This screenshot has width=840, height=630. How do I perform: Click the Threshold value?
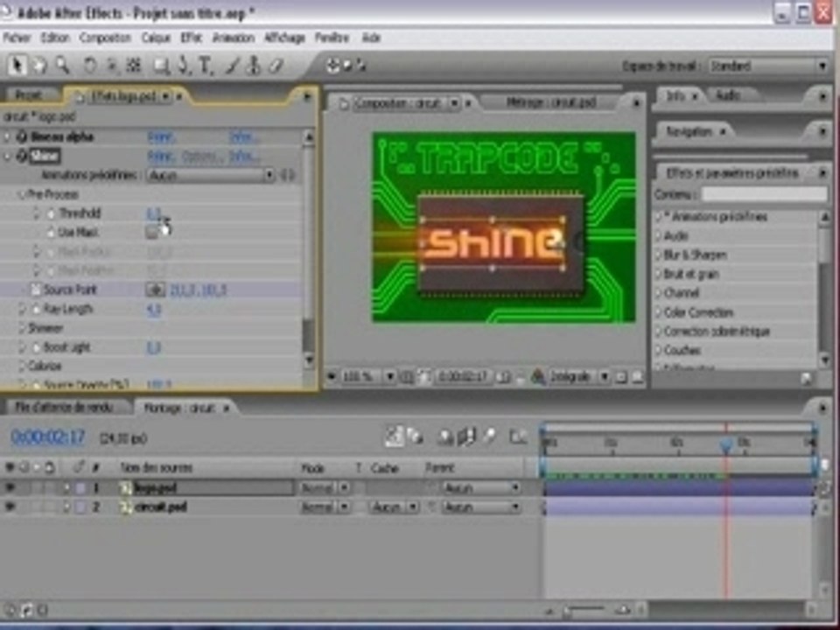click(x=153, y=213)
